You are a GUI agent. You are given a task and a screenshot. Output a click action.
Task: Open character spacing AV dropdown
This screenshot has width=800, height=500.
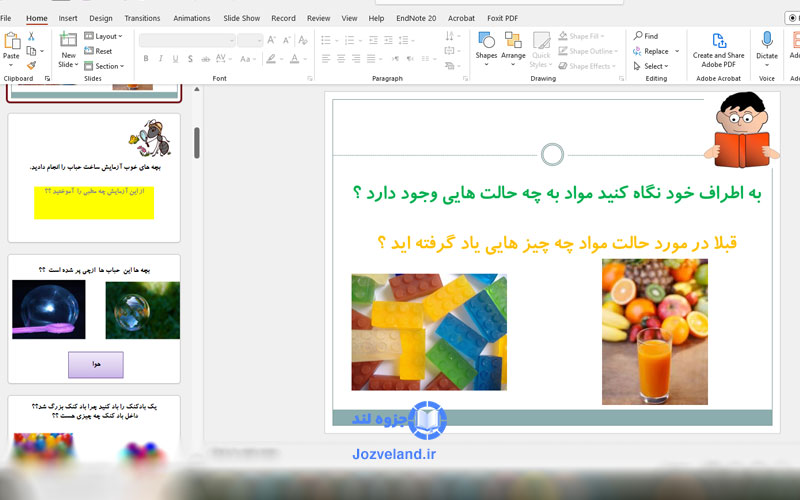(223, 59)
